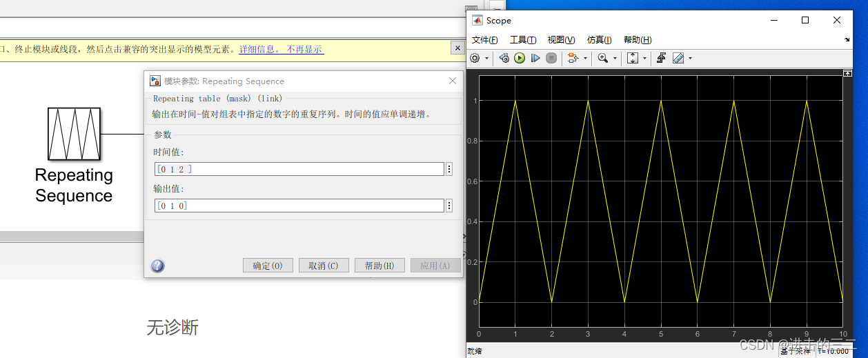Select the Repeating Sequence block

click(x=74, y=134)
